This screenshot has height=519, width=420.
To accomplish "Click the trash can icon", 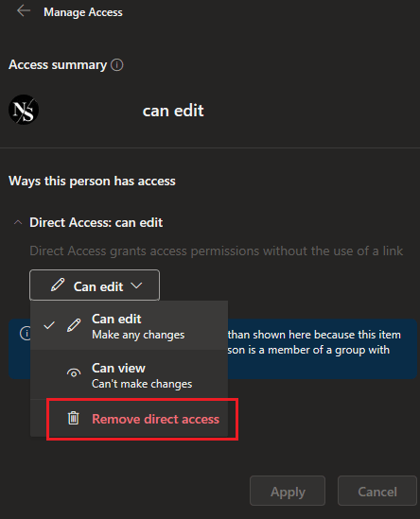I will click(x=74, y=419).
